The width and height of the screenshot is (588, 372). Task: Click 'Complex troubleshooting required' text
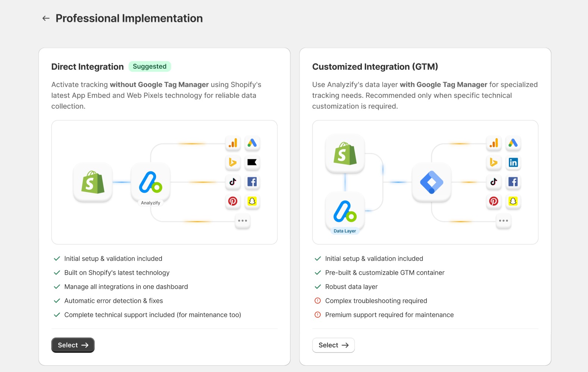pos(376,301)
